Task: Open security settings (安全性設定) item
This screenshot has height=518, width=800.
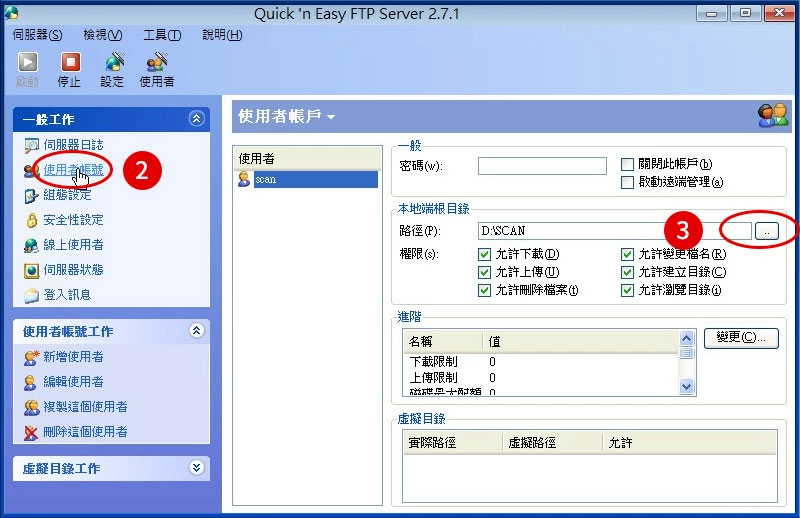Action: click(x=72, y=220)
